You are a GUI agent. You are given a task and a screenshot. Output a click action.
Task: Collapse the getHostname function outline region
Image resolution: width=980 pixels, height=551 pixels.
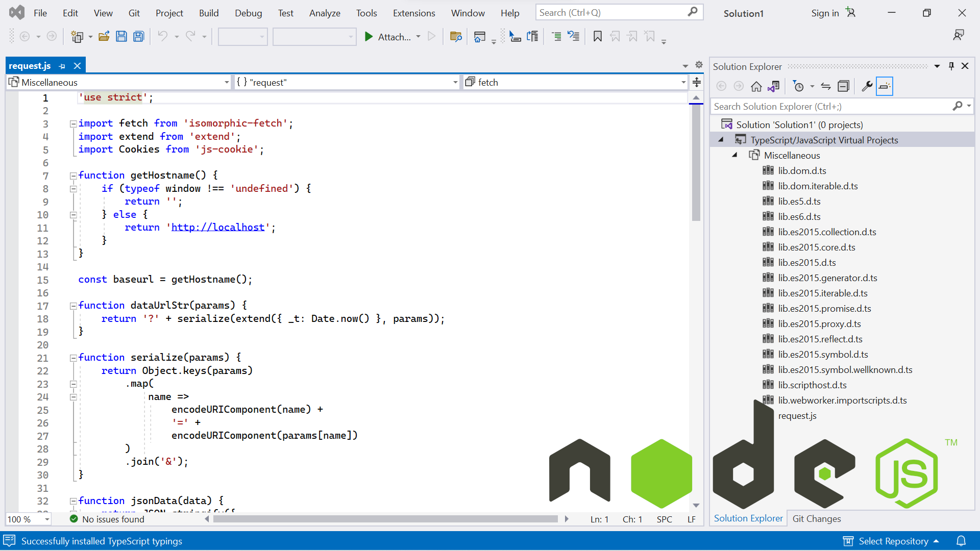[73, 176]
